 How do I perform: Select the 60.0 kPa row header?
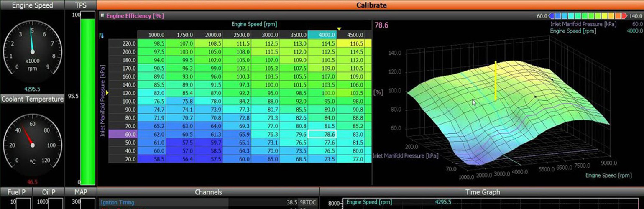(x=123, y=134)
